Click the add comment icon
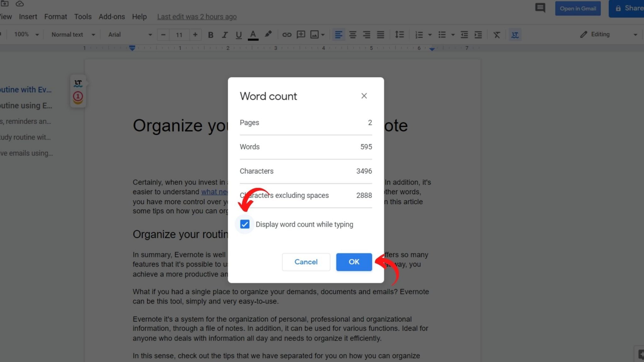 click(x=301, y=35)
